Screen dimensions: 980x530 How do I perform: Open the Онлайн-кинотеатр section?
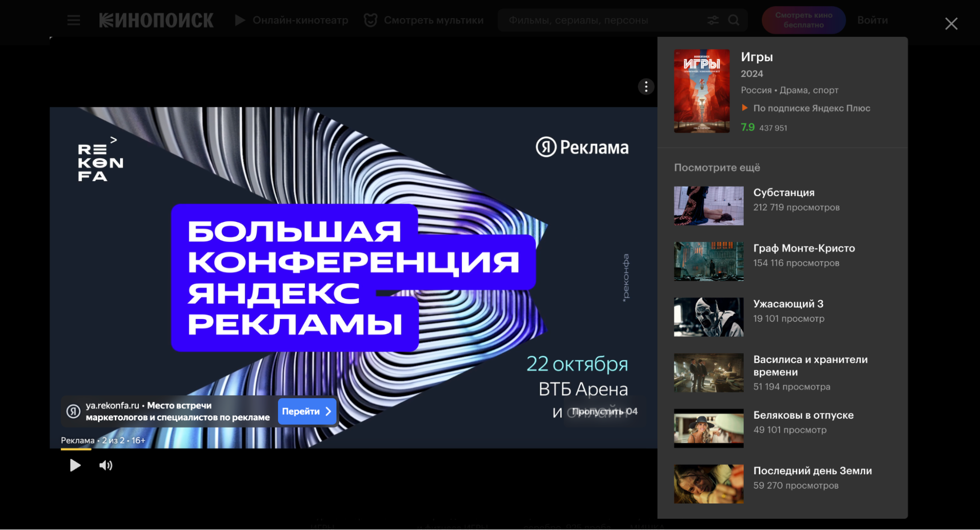tap(300, 20)
